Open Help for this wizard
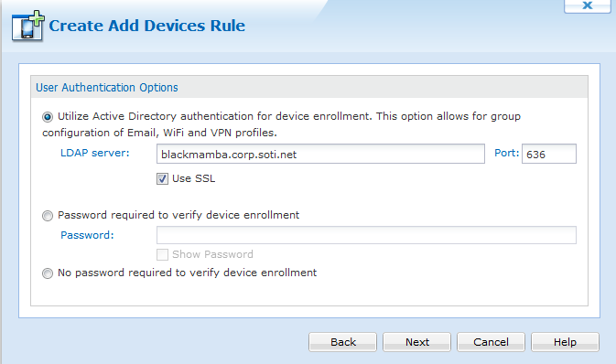This screenshot has width=616, height=364. 565,342
